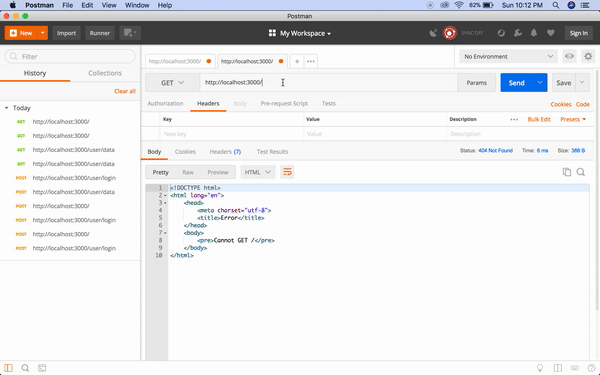Open the request Headers tab
The width and height of the screenshot is (600, 375).
208,104
